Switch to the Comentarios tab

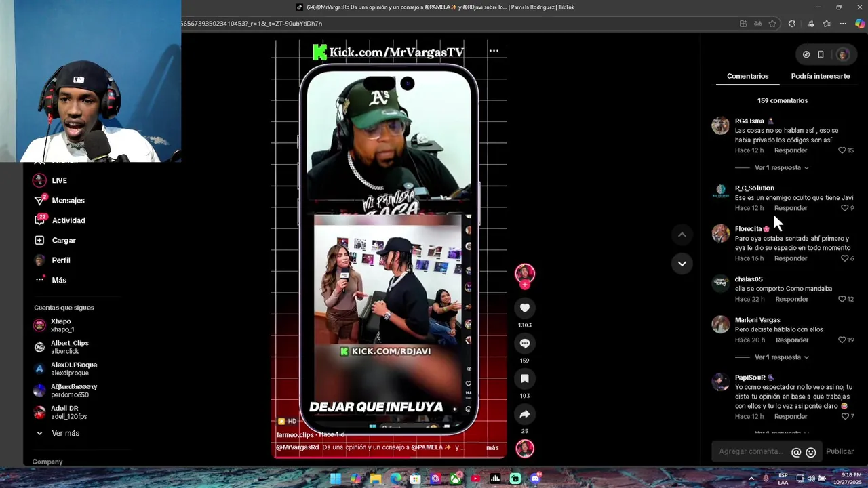[747, 76]
